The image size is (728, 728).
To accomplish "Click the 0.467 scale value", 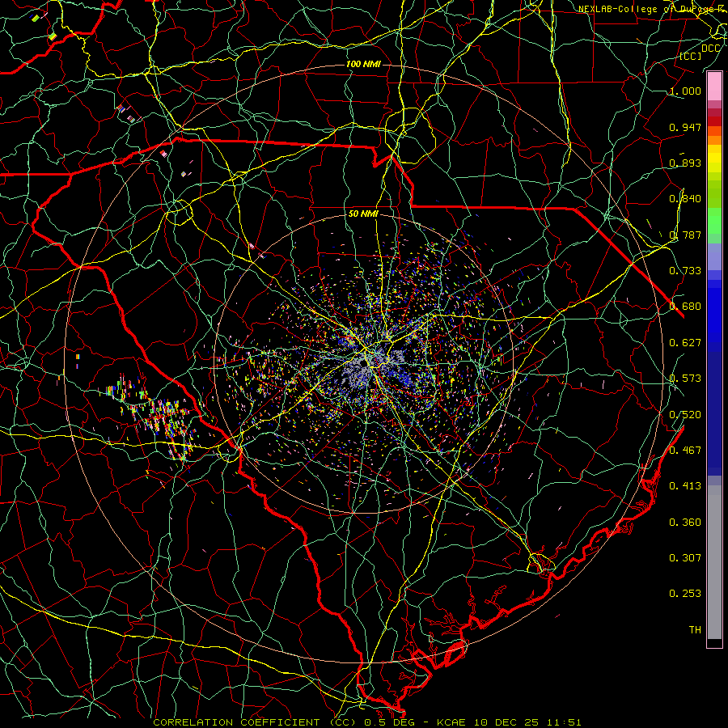I will coord(685,450).
